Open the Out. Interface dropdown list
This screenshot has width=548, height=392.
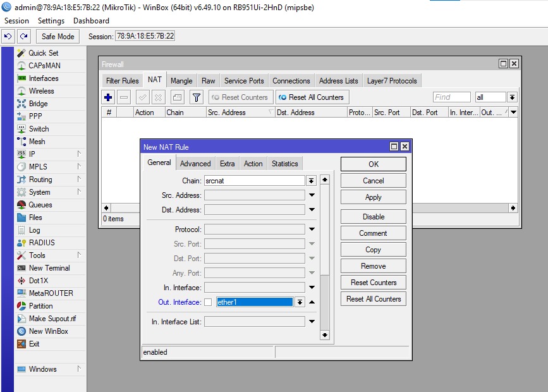pyautogui.click(x=300, y=302)
